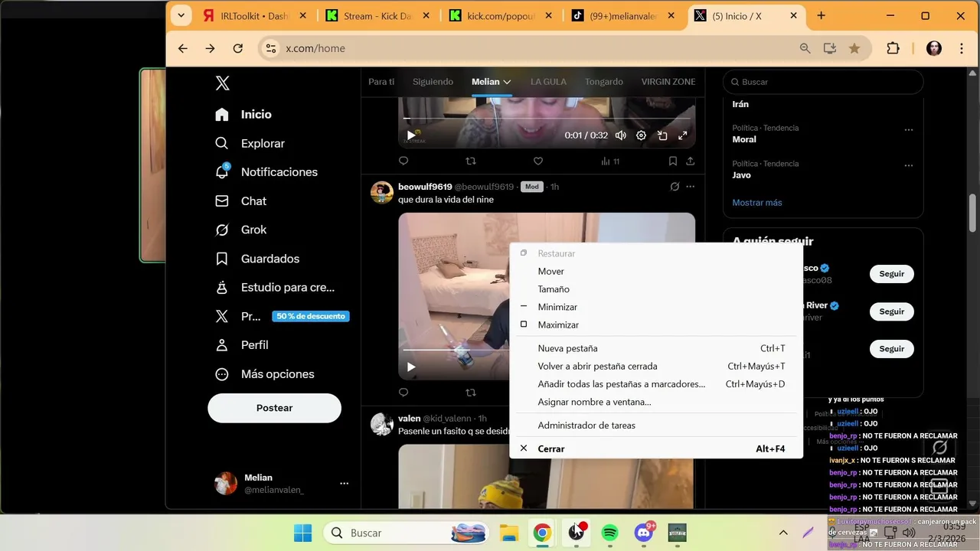
Task: Repost the top video post
Action: point(471,161)
